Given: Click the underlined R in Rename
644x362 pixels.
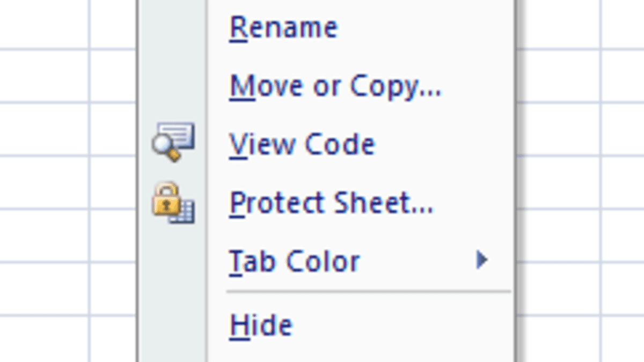Looking at the screenshot, I should click(x=238, y=28).
